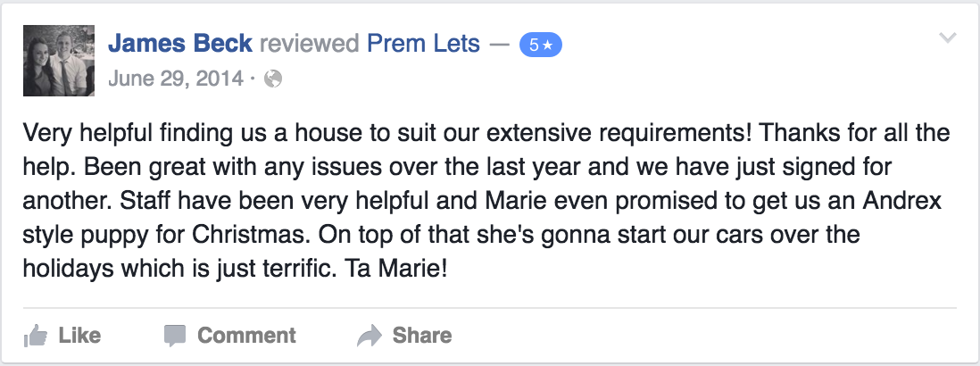
Task: Click the blue 5 rating badge
Action: (541, 45)
